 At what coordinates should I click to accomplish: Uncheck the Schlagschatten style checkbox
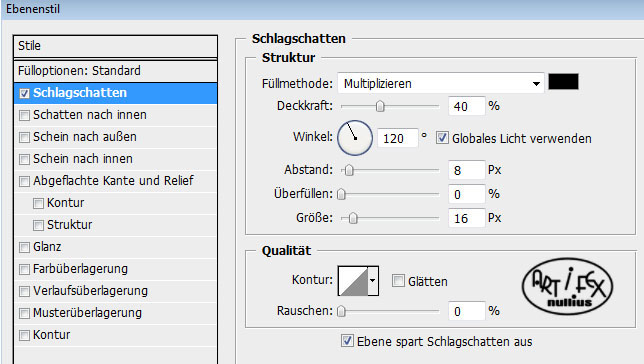(x=24, y=93)
